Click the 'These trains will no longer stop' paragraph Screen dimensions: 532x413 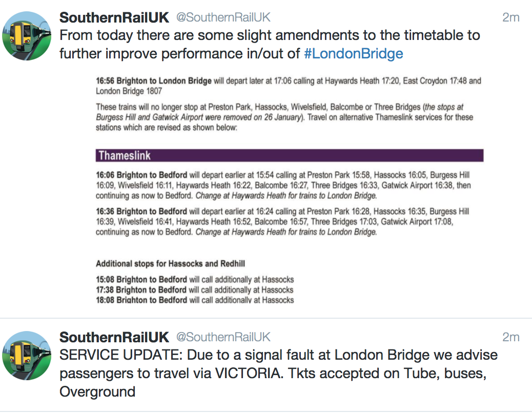click(x=284, y=117)
